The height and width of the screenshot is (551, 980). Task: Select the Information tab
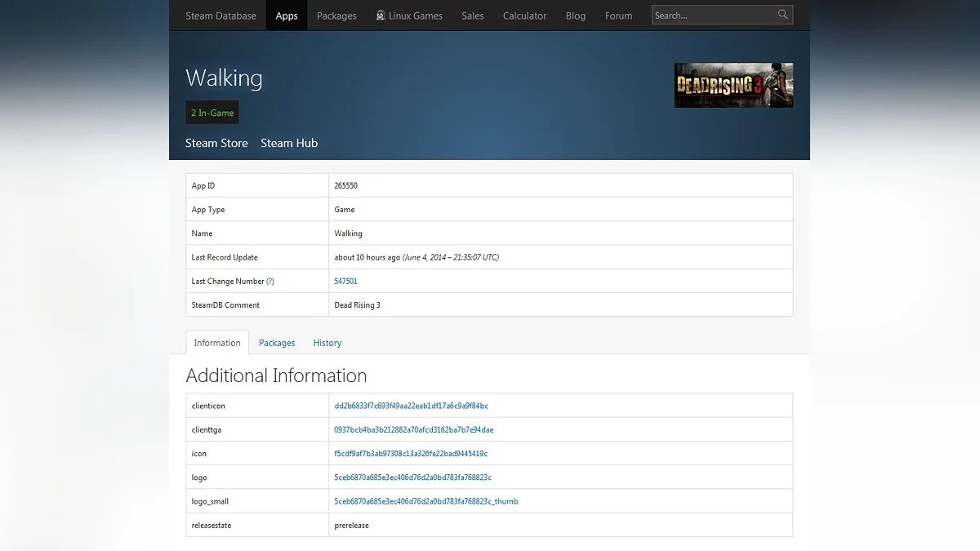point(217,343)
